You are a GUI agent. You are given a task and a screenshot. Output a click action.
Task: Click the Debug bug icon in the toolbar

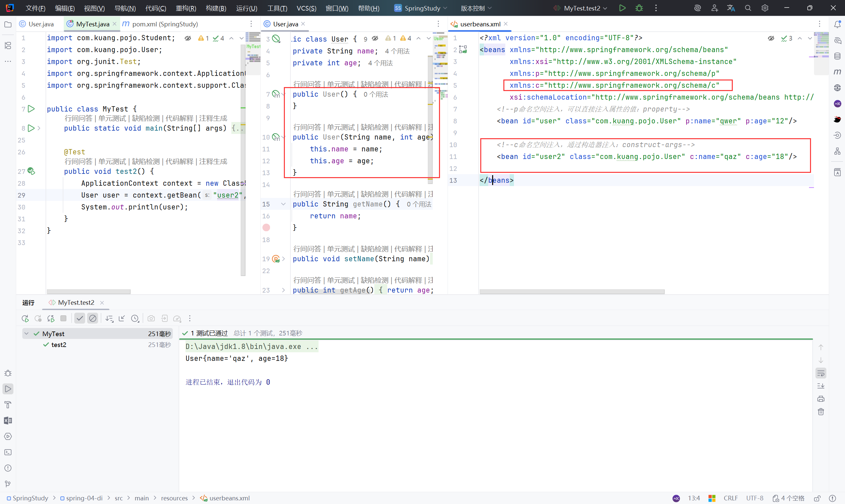(x=639, y=8)
